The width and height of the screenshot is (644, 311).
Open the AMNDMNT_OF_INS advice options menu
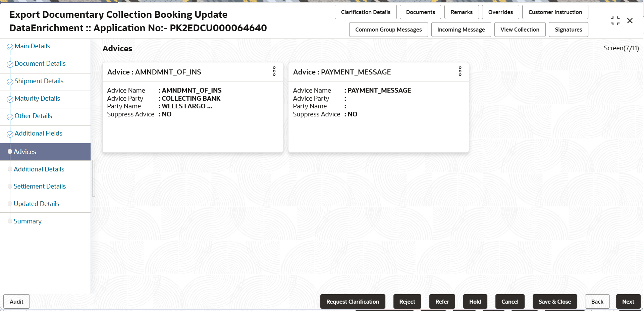click(x=274, y=71)
